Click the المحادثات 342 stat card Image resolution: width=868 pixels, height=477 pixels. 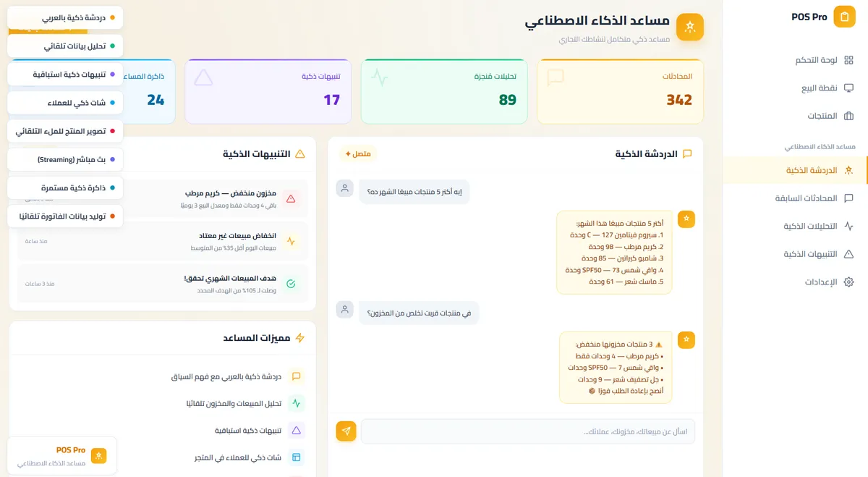(620, 92)
